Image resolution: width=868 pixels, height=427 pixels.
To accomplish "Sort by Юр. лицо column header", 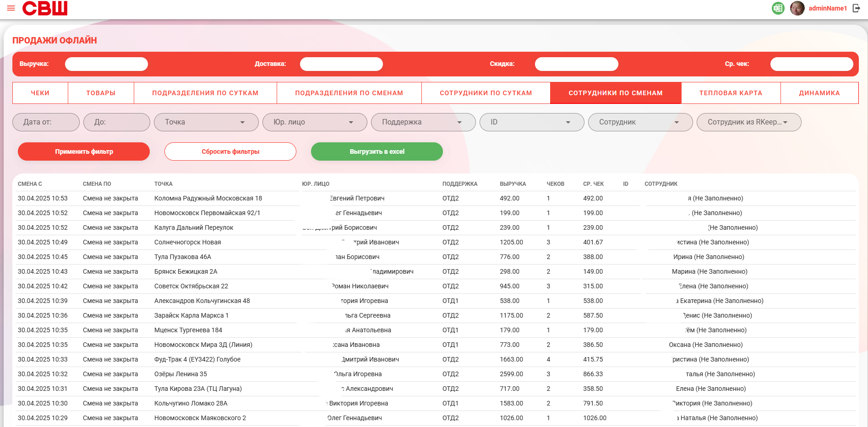I will 316,184.
